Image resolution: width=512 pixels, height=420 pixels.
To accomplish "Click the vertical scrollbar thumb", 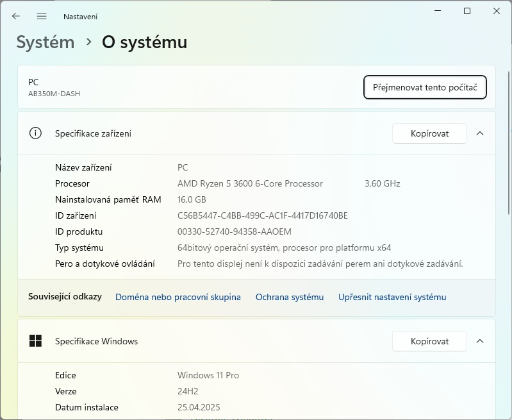I will click(508, 143).
